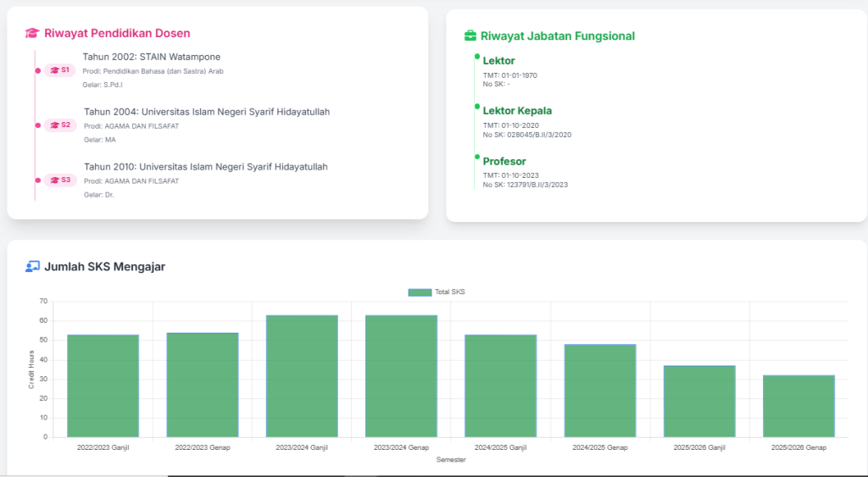
Task: Select the S3 education badge
Action: (60, 180)
